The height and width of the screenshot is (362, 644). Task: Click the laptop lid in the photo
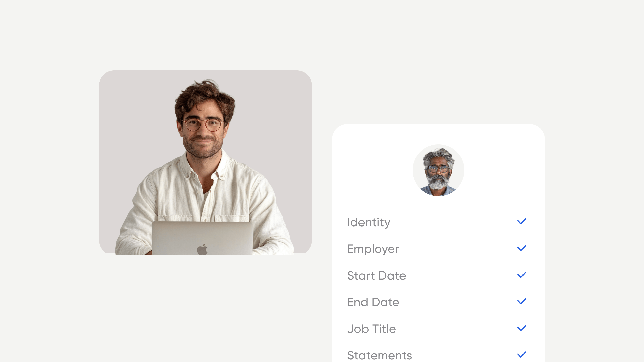point(203,238)
